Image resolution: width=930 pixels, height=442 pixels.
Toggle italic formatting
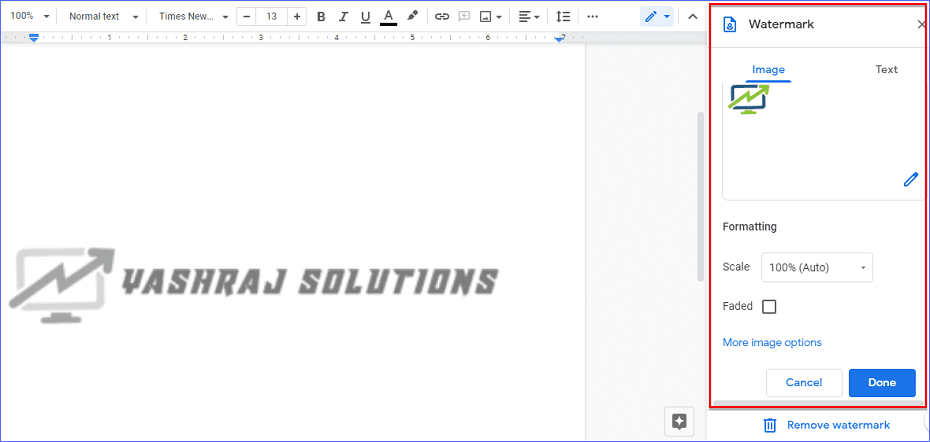tap(343, 17)
